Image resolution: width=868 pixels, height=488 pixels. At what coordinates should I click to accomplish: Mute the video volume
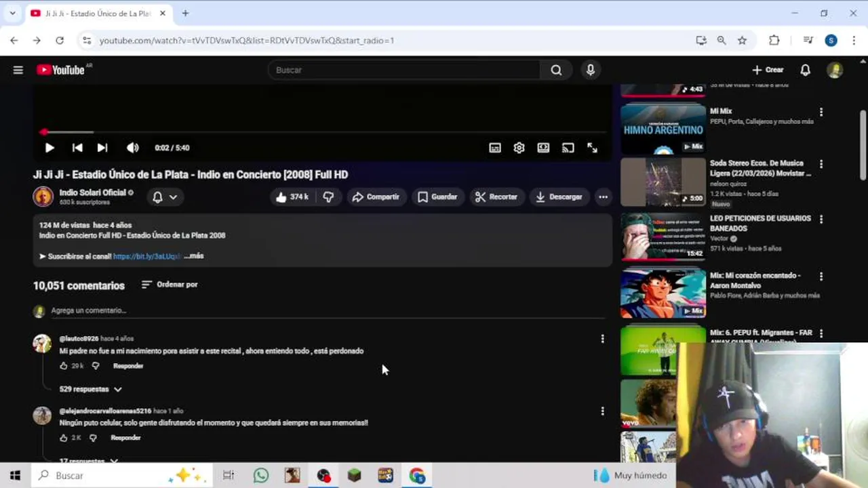point(132,148)
